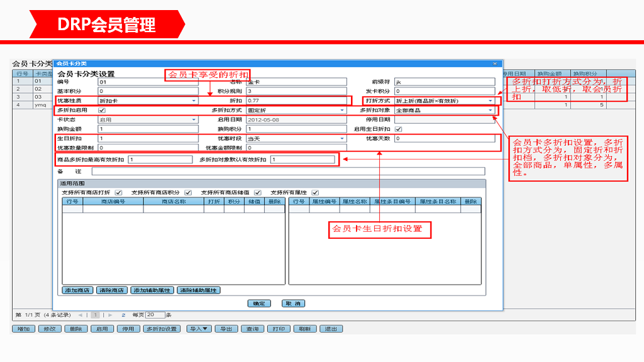The image size is (644, 362).
Task: Open the 优惠时段 dropdown showing 当天
Action: pos(341,138)
